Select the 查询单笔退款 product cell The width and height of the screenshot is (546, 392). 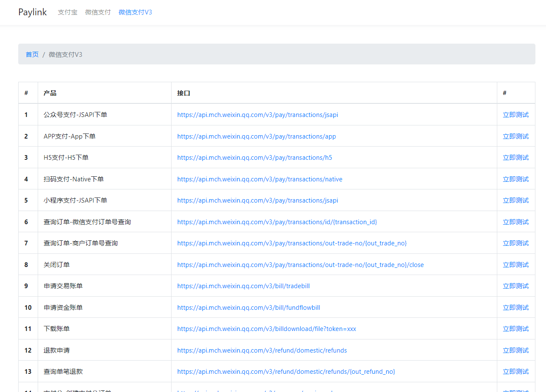pos(105,372)
